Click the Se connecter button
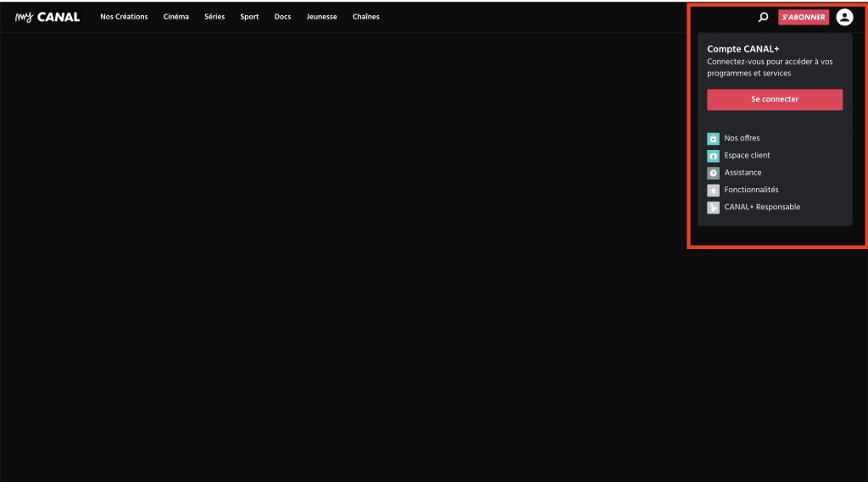This screenshot has height=482, width=868. click(775, 100)
